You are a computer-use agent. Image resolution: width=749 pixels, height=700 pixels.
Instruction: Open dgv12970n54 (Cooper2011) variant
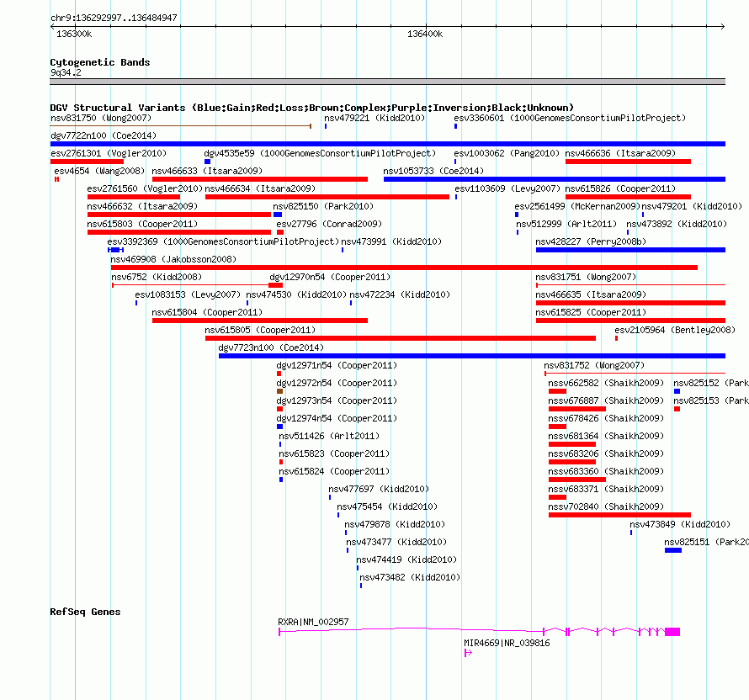tap(330, 277)
